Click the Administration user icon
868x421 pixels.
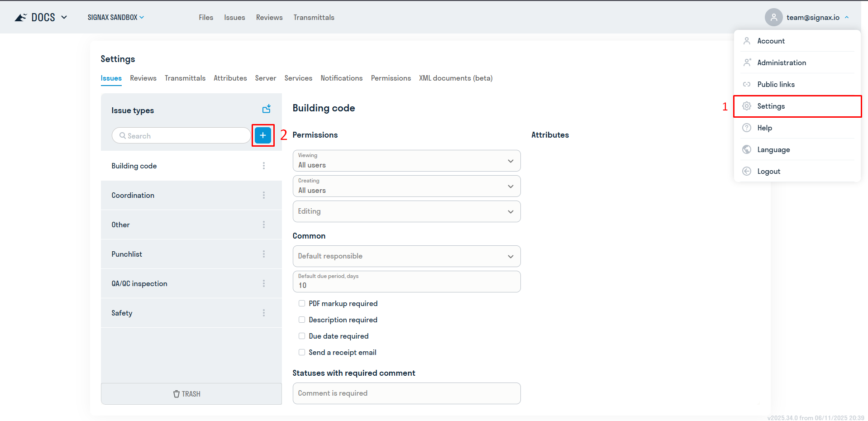[747, 62]
